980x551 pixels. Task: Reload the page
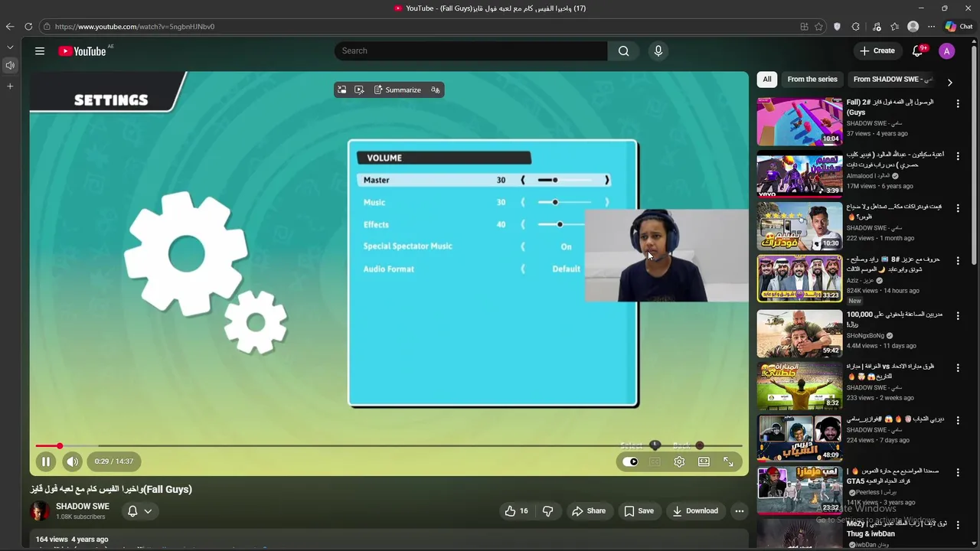pos(28,26)
